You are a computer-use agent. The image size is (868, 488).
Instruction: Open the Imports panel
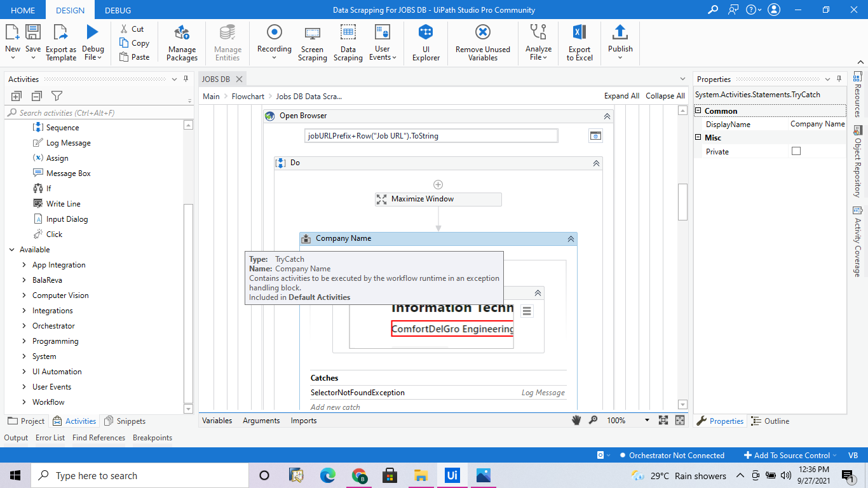click(x=304, y=421)
